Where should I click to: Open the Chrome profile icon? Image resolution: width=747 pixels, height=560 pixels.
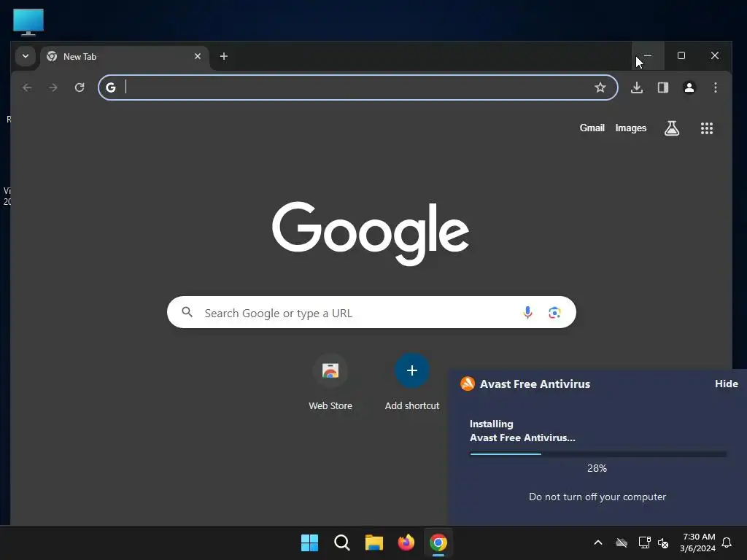[x=689, y=87]
